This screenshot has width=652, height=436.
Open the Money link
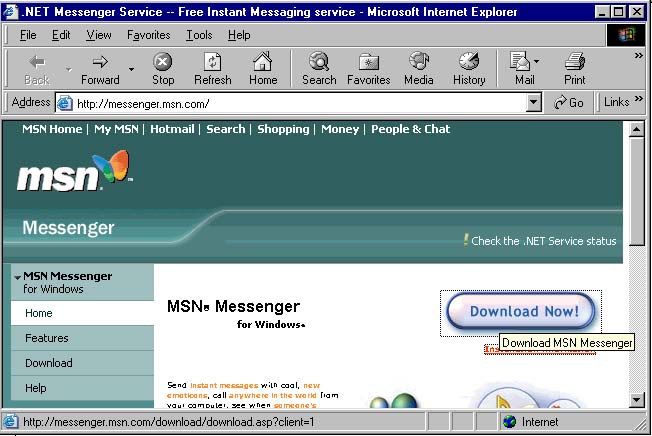340,129
